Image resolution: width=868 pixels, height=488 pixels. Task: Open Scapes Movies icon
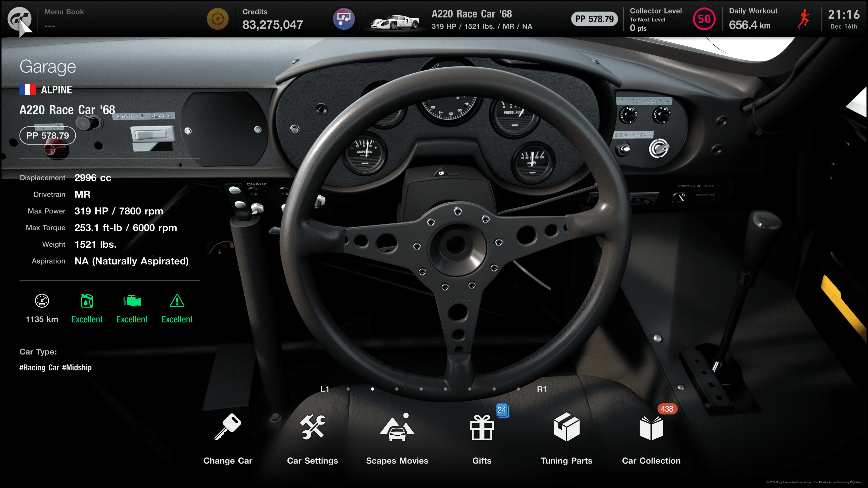pos(397,427)
